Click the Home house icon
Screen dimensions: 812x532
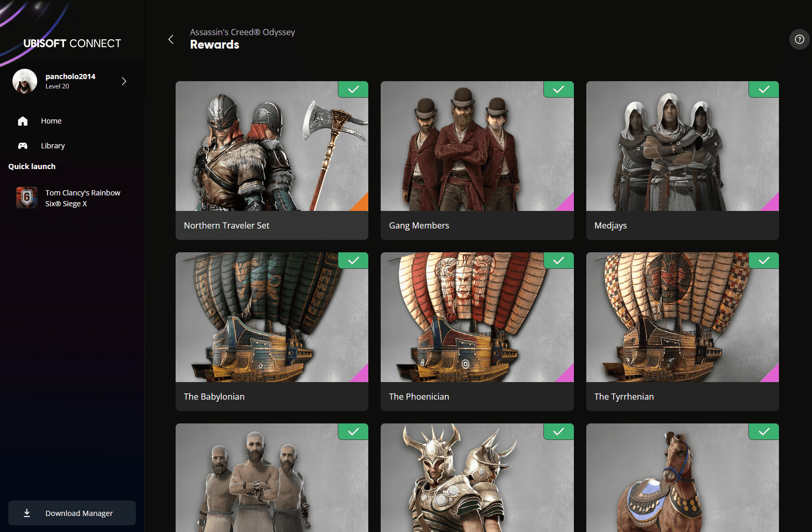coord(23,121)
